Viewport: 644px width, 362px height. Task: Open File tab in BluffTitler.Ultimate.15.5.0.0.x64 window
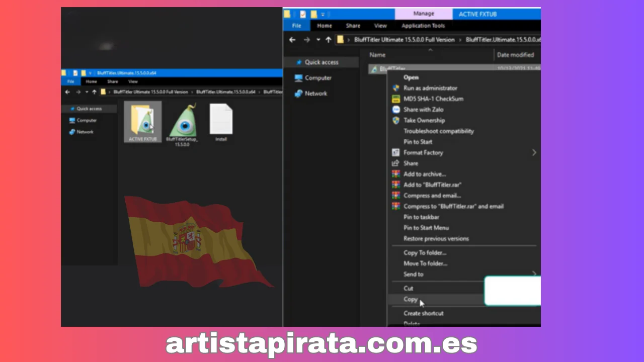[x=70, y=81]
